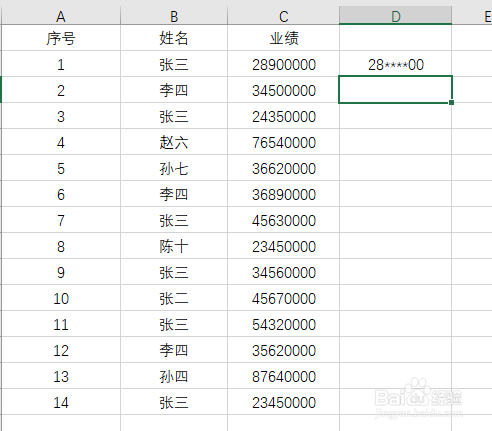Select cell with value 35620000

(x=283, y=350)
